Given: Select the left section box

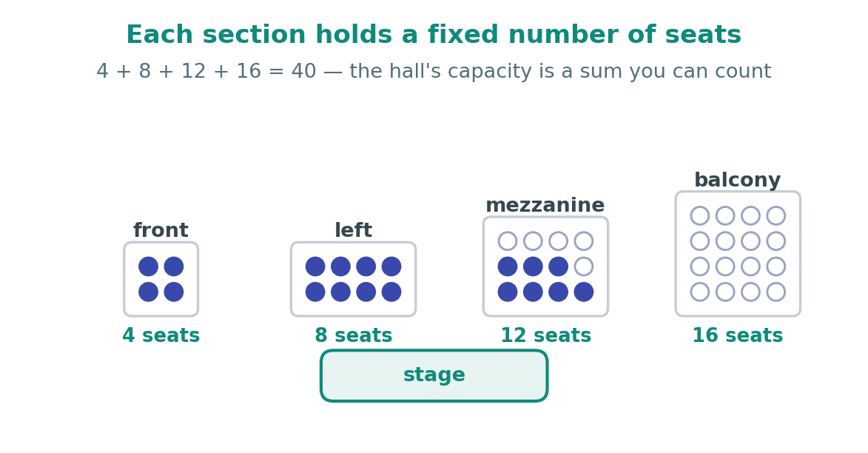Looking at the screenshot, I should [x=353, y=279].
